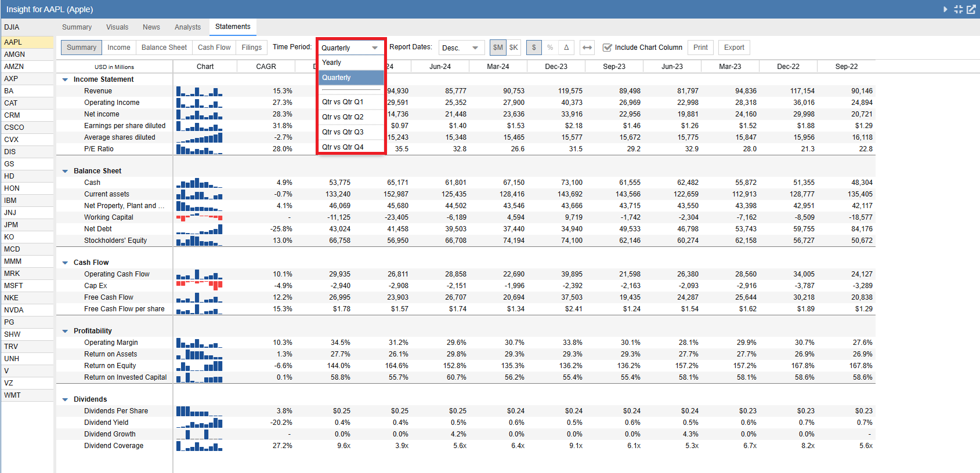
Task: Choose Yearly in the time period list
Action: (x=351, y=63)
